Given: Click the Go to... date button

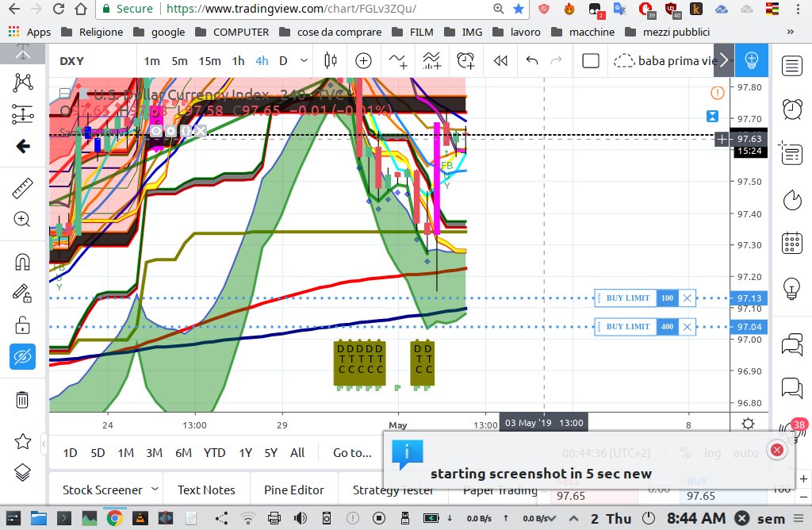Looking at the screenshot, I should click(x=352, y=453).
